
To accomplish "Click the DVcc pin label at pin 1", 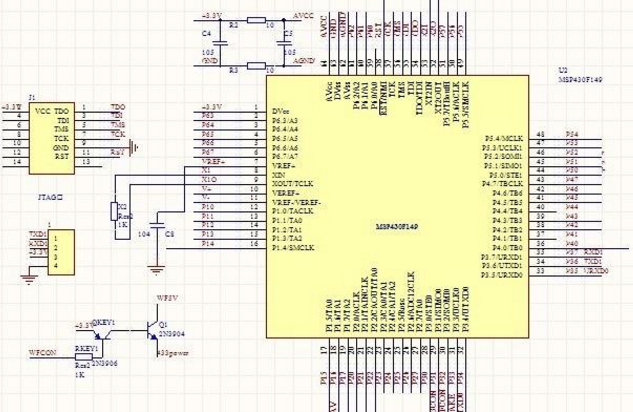I will 281,111.
